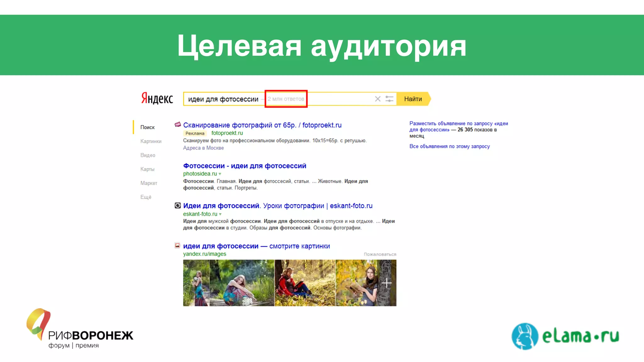Click green fotoproekt.ru URL
Screen dimensions: 644x362
(227, 133)
